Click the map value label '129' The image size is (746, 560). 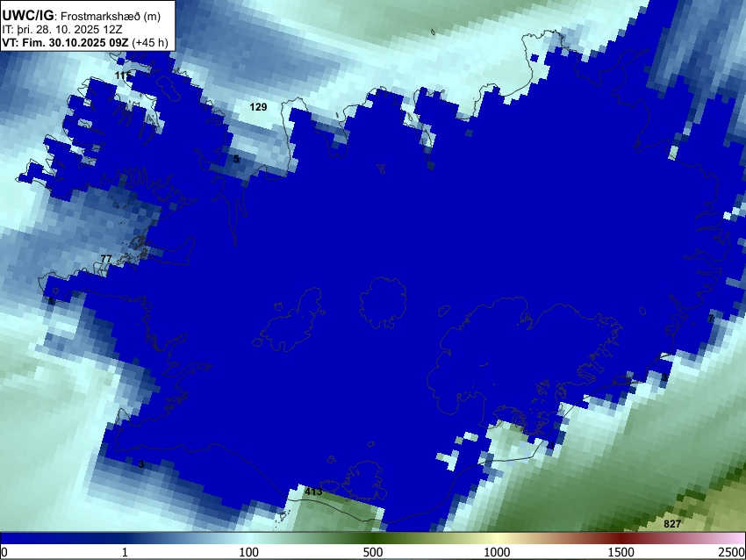pyautogui.click(x=258, y=107)
